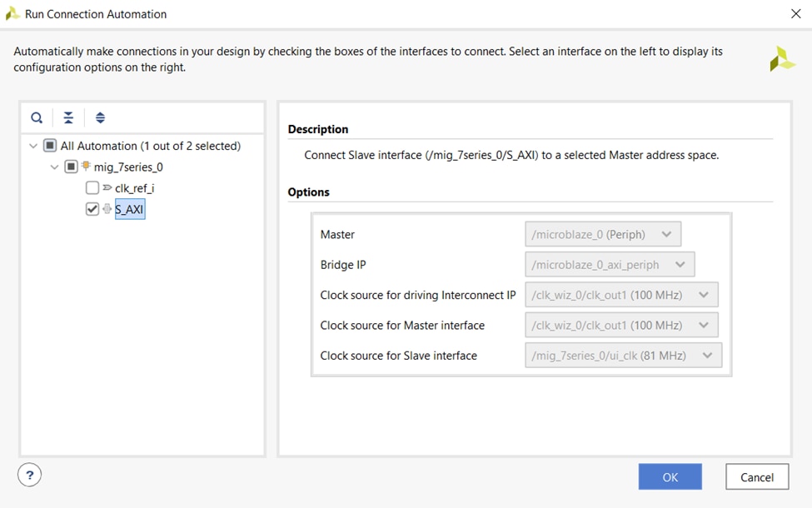Click the search icon in tree toolbar

click(x=37, y=117)
